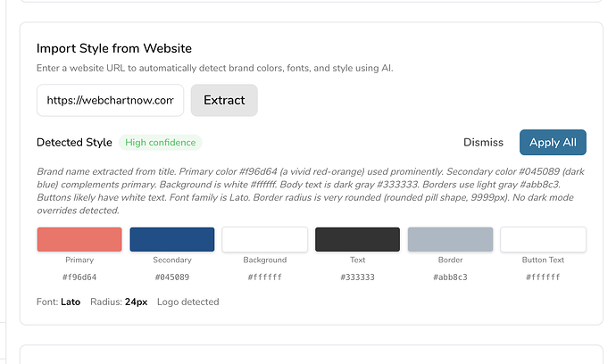Click the hex code under Button Text
Viewport: 616px width, 364px height.
[x=543, y=277]
